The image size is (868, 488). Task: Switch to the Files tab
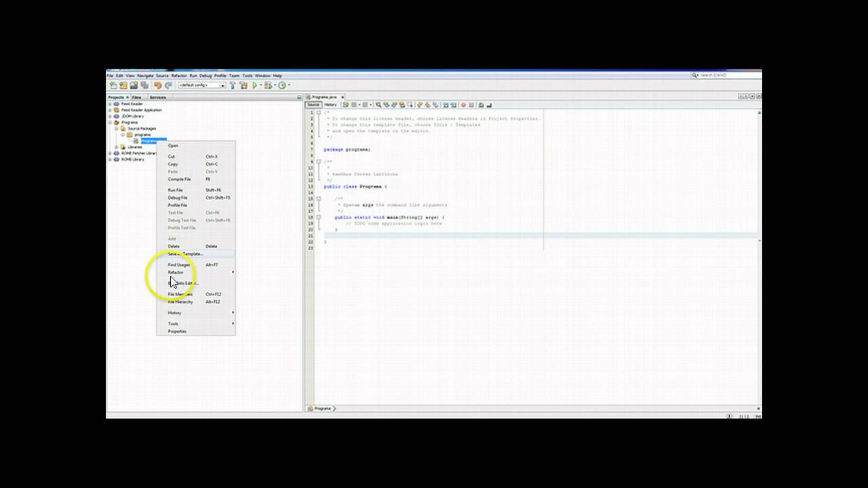click(x=136, y=97)
